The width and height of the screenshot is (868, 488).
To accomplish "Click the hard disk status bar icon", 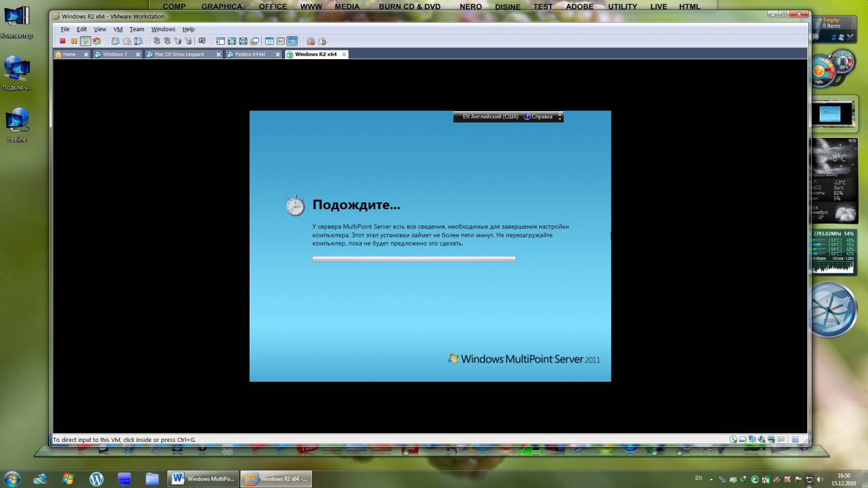I will [x=743, y=440].
